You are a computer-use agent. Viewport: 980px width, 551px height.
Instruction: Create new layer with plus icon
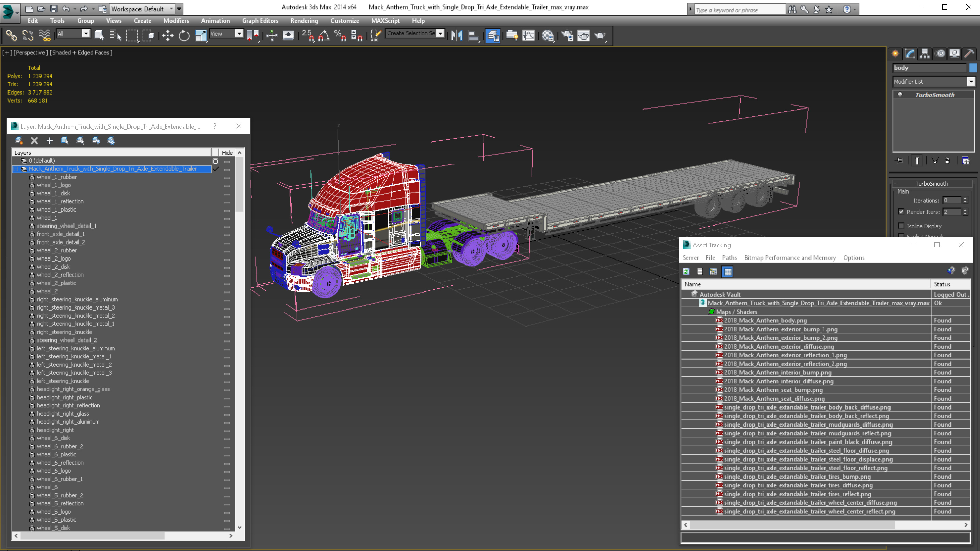pyautogui.click(x=49, y=141)
